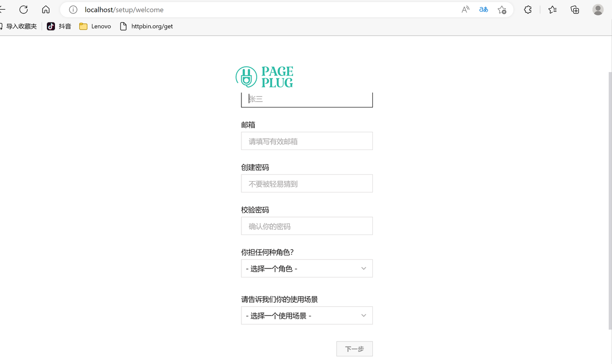The height and width of the screenshot is (364, 612).
Task: Click the translate page icon
Action: pos(484,10)
